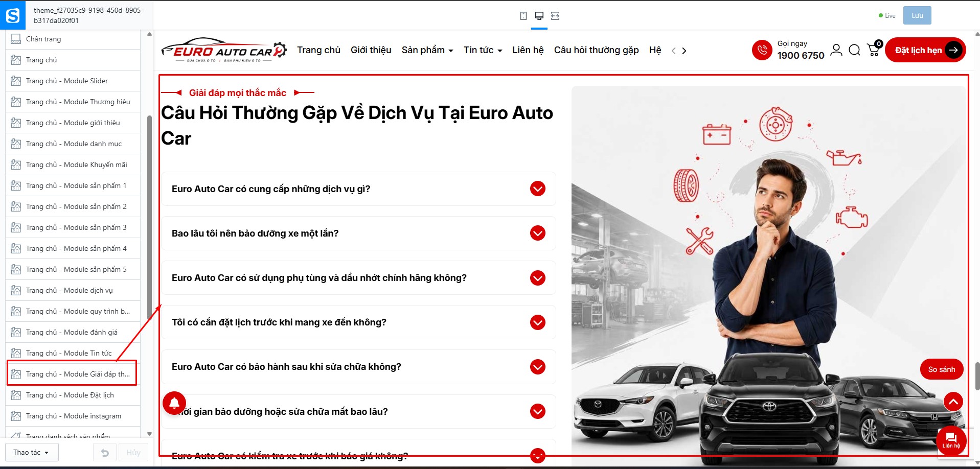Select Trang chủ - Module instagram
The height and width of the screenshot is (469, 980).
click(x=73, y=416)
